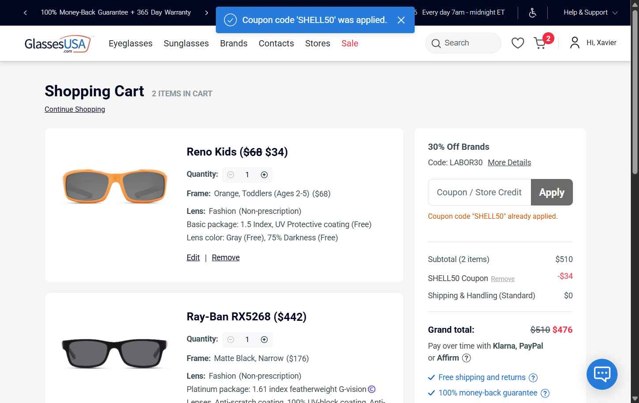The height and width of the screenshot is (403, 639).
Task: Open Stores menu
Action: pyautogui.click(x=317, y=43)
